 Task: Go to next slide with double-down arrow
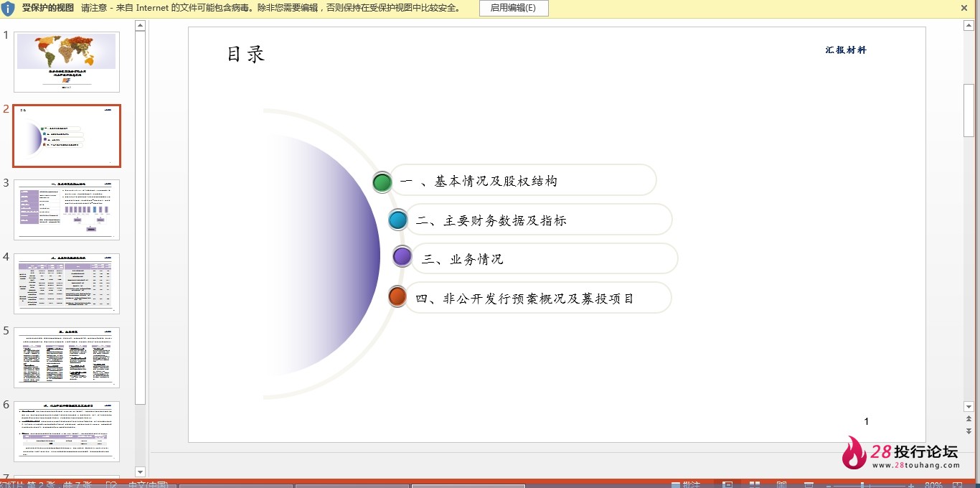tap(969, 431)
